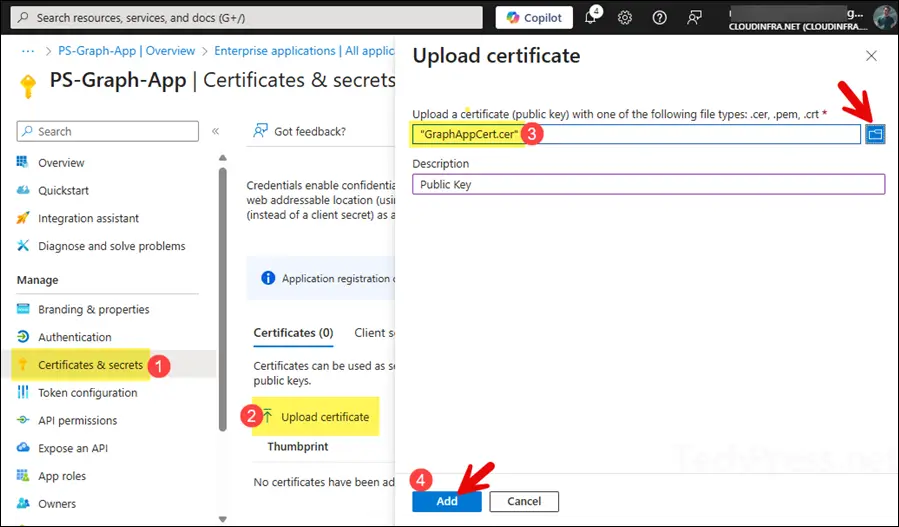Viewport: 899px width, 527px height.
Task: Open Certificates & secrets in sidebar
Action: [x=90, y=365]
